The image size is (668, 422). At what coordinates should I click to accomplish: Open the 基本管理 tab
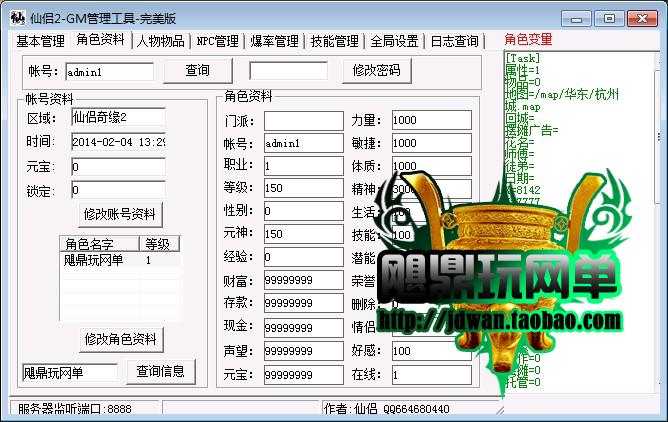click(40, 41)
